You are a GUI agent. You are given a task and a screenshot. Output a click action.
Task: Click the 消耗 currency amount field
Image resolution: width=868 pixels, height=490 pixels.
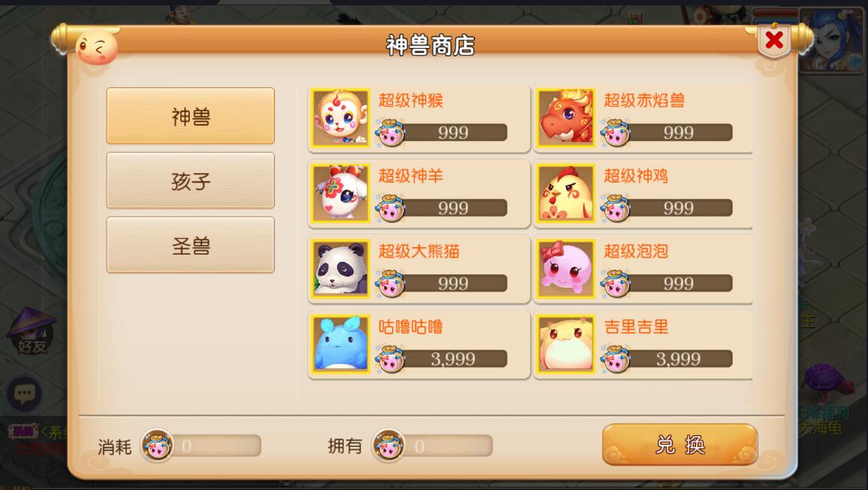pos(201,446)
